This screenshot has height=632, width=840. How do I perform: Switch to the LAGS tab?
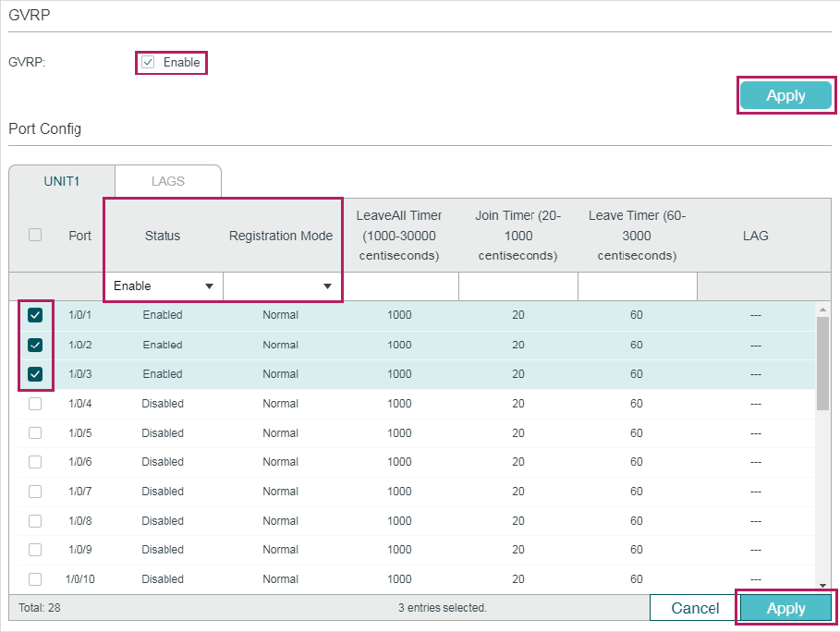(167, 182)
